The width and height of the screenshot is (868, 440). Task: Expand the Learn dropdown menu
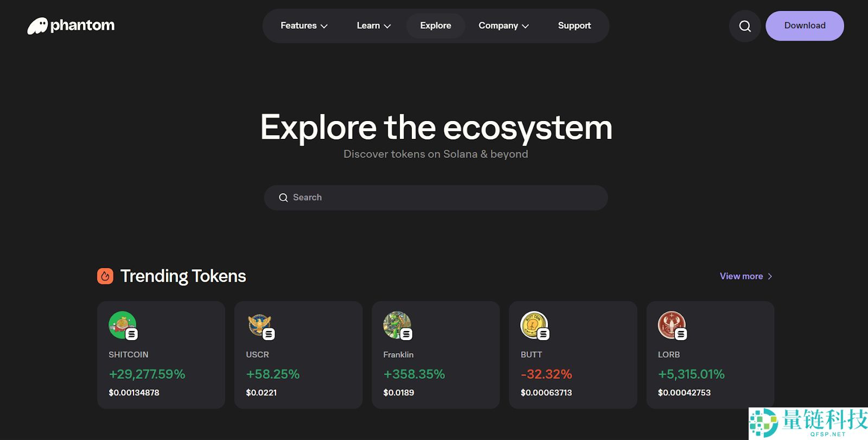click(373, 25)
